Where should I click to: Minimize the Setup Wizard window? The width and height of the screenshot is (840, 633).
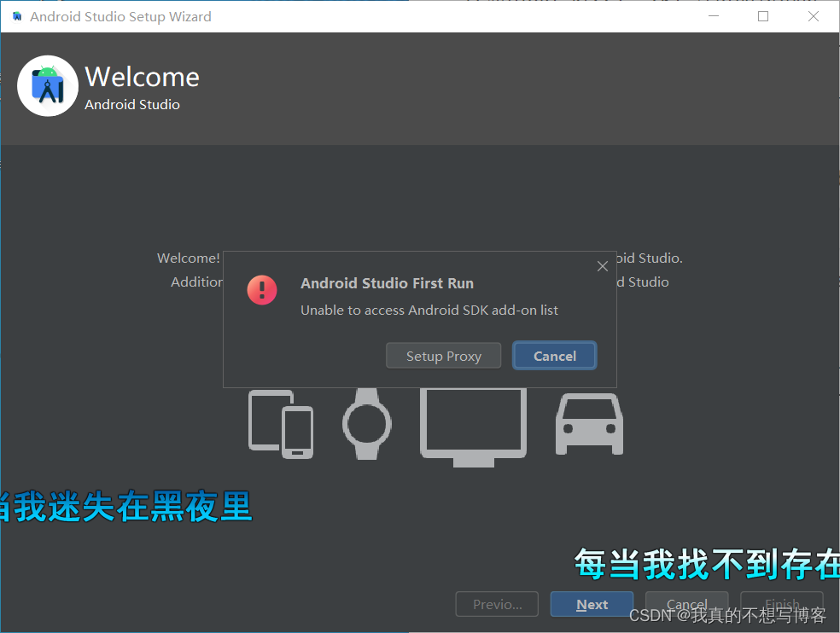[x=714, y=16]
